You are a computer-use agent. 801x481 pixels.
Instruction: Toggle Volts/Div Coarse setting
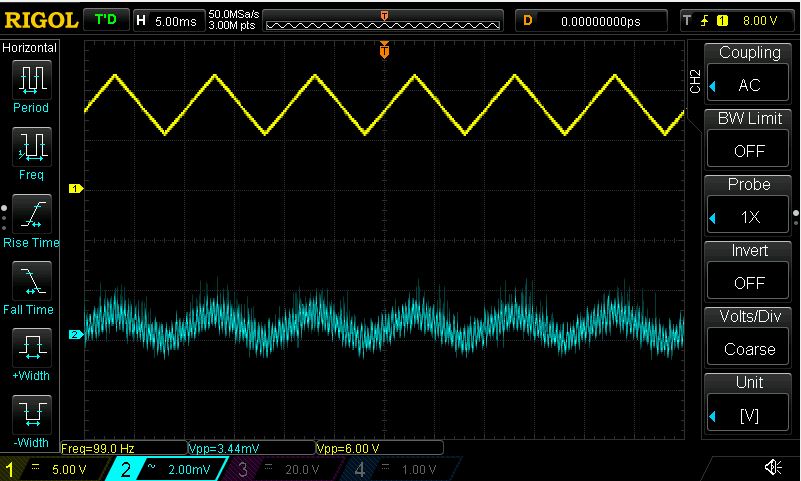point(748,349)
